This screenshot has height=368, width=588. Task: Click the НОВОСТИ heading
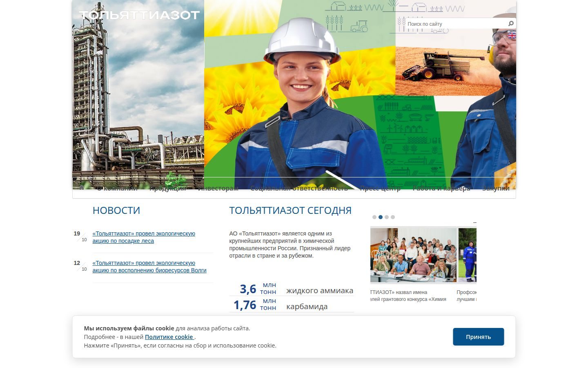pos(116,210)
